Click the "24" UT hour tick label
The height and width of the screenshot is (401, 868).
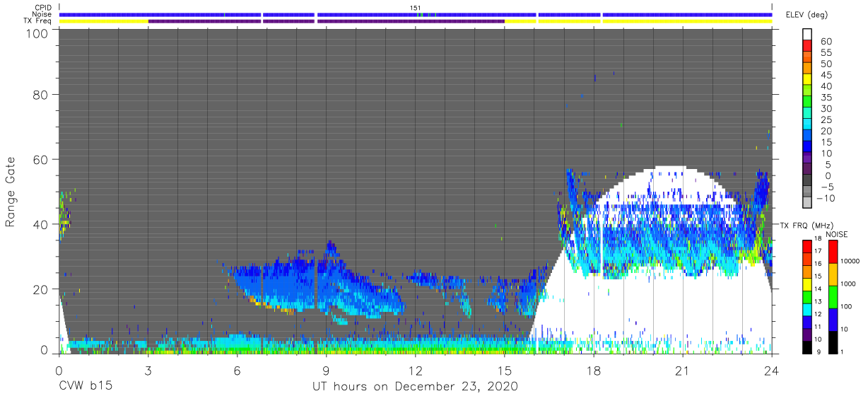(x=771, y=369)
